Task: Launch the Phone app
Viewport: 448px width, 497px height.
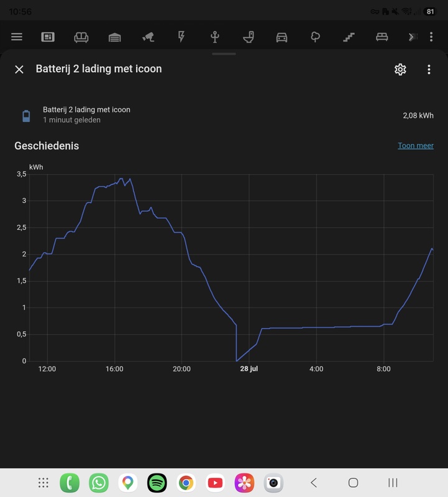Action: pyautogui.click(x=70, y=483)
